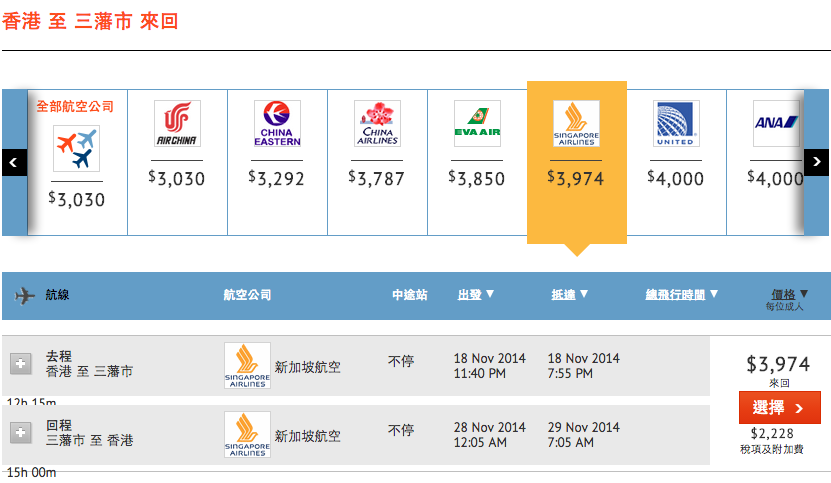Choose the EVA Air logo
This screenshot has height=483, width=831.
click(477, 124)
